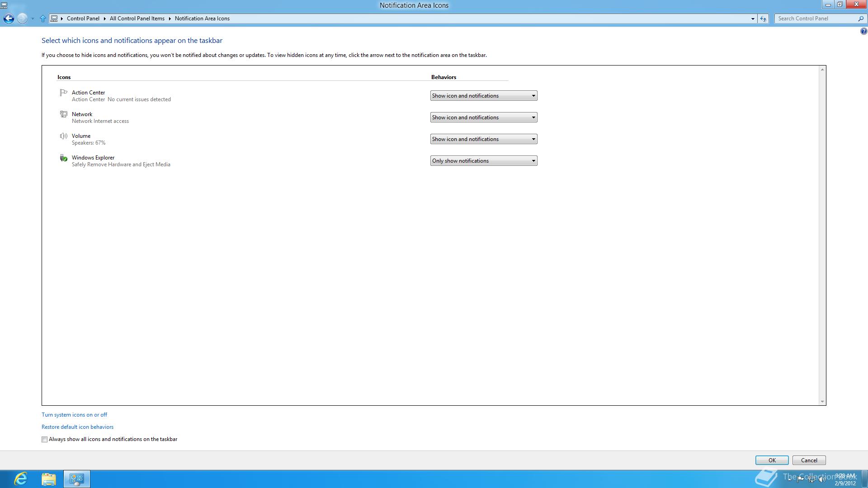The image size is (868, 488).
Task: Click Restore default icon behaviors link
Action: (77, 427)
